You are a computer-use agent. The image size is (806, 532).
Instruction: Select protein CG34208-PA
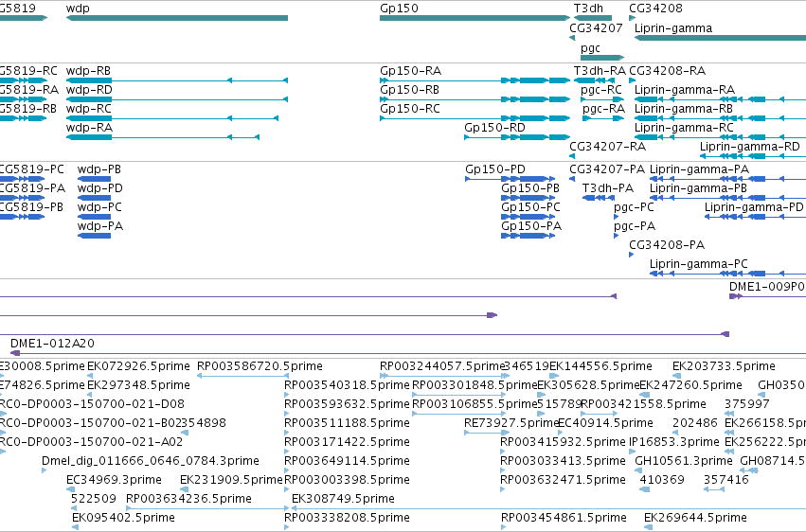pyautogui.click(x=632, y=256)
